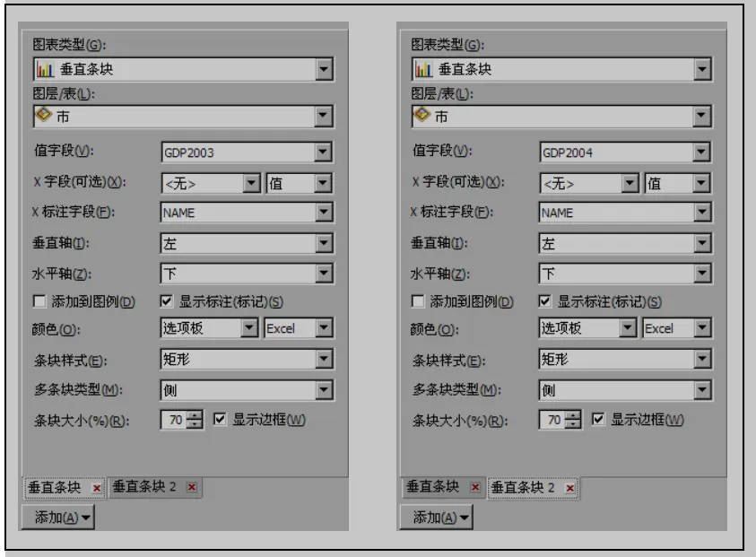The width and height of the screenshot is (756, 557).
Task: Open NAME label field dropdown in left panel
Action: (x=324, y=213)
